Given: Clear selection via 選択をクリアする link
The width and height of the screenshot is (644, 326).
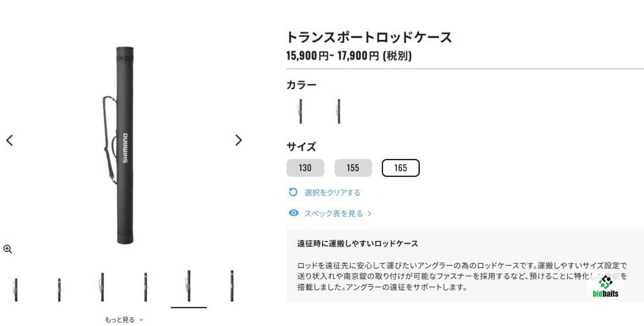Looking at the screenshot, I should coord(333,192).
